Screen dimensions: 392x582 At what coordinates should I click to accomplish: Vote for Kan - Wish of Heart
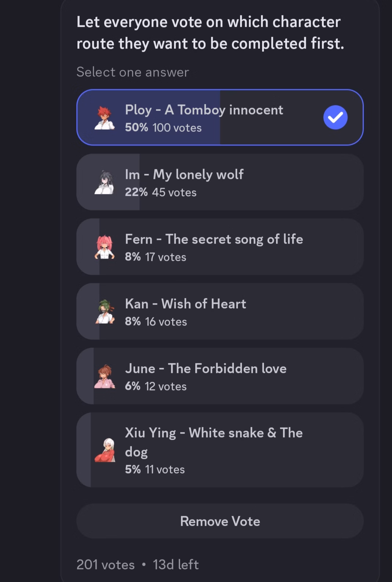coord(220,312)
